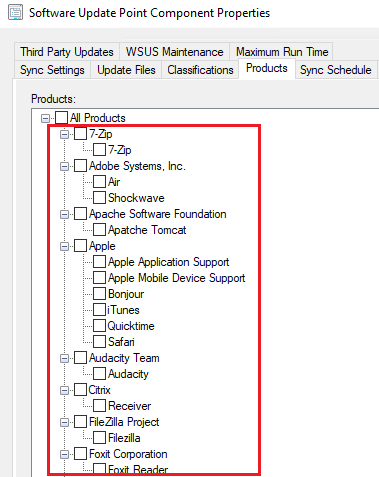
Task: Select the Apple Application Support label
Action: [x=169, y=262]
